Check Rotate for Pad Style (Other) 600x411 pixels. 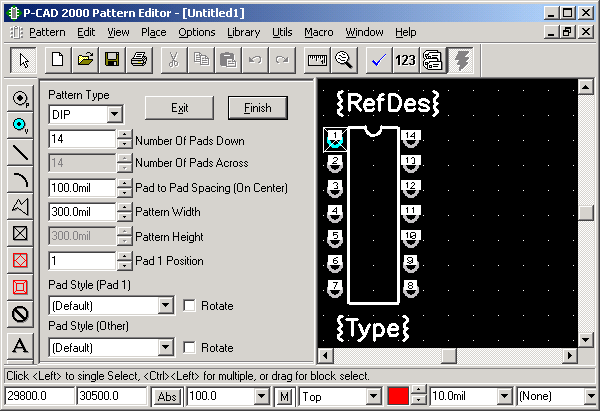(x=189, y=347)
